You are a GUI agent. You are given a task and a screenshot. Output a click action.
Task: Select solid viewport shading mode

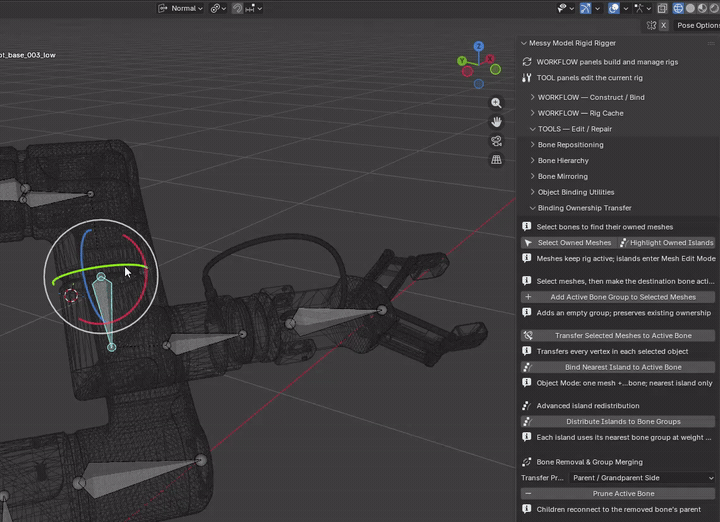pyautogui.click(x=690, y=8)
